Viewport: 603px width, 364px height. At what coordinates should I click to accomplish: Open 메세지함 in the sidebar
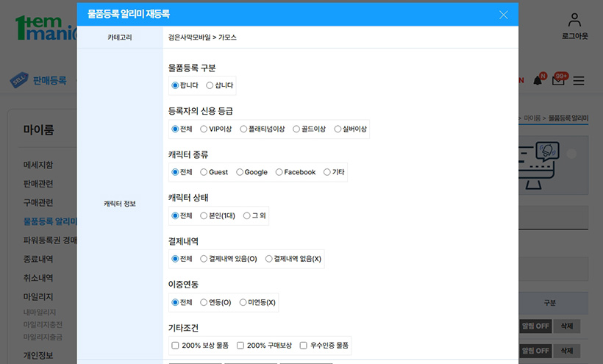(x=38, y=165)
